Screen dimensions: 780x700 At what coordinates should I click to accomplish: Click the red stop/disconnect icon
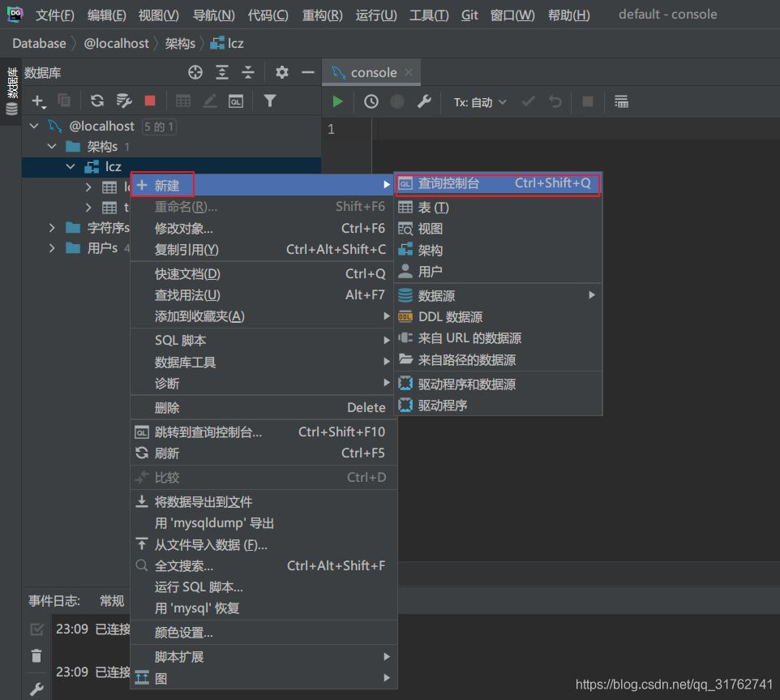149,101
